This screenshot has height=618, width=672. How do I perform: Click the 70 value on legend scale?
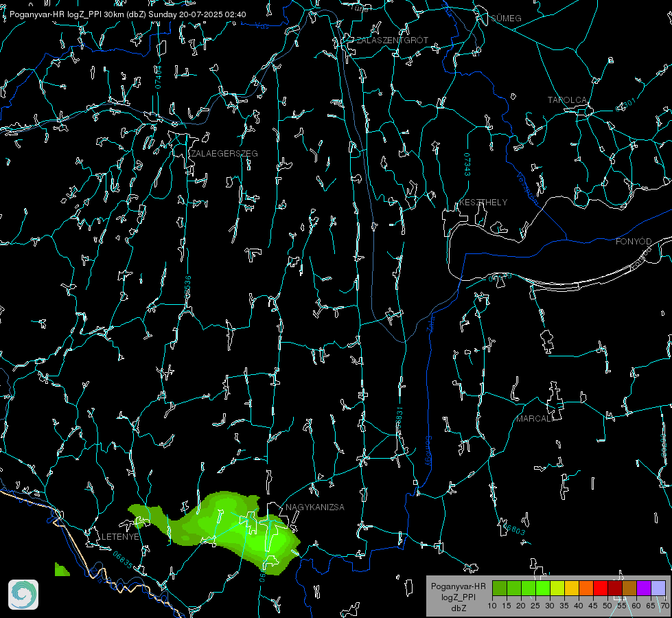[664, 606]
